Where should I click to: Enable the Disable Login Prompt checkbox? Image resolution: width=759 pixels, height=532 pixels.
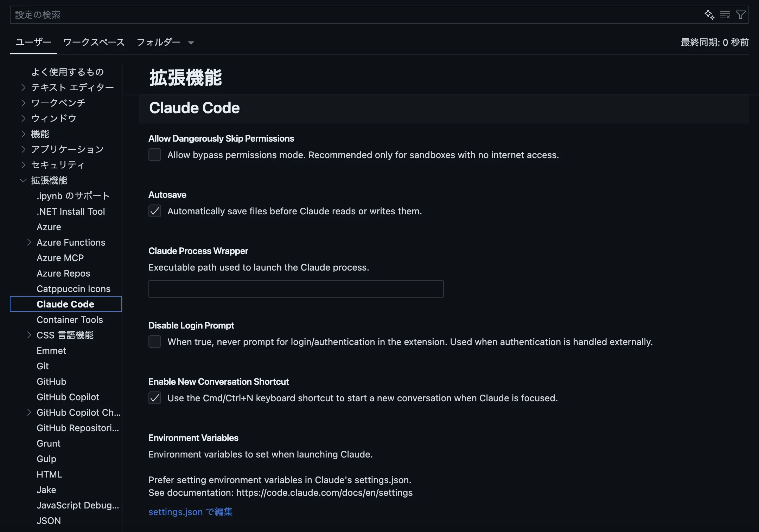pos(155,342)
